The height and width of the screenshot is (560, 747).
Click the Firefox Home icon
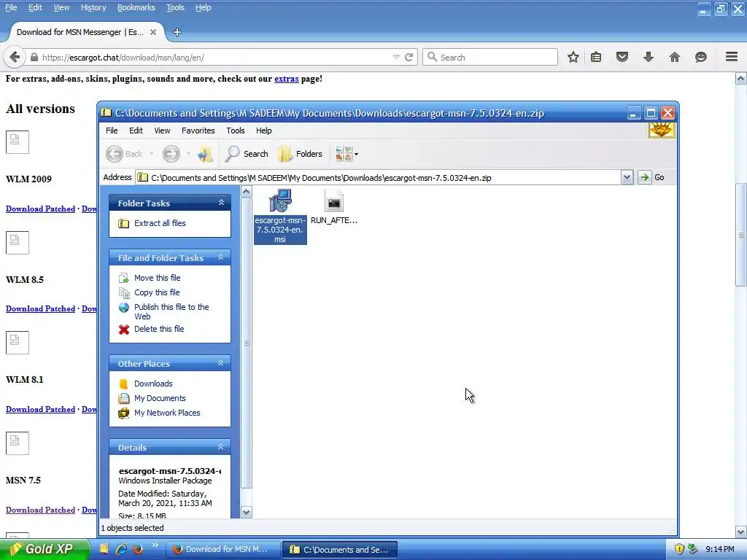click(675, 57)
